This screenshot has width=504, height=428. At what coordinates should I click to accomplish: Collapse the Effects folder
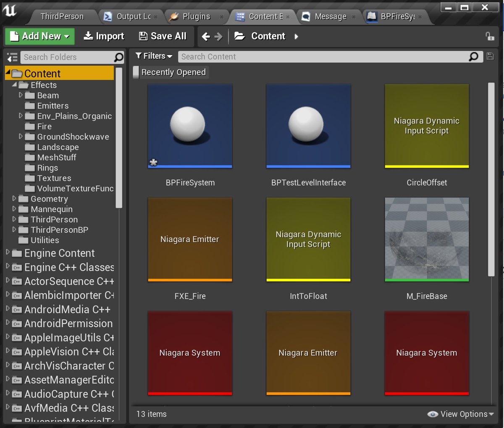[14, 84]
